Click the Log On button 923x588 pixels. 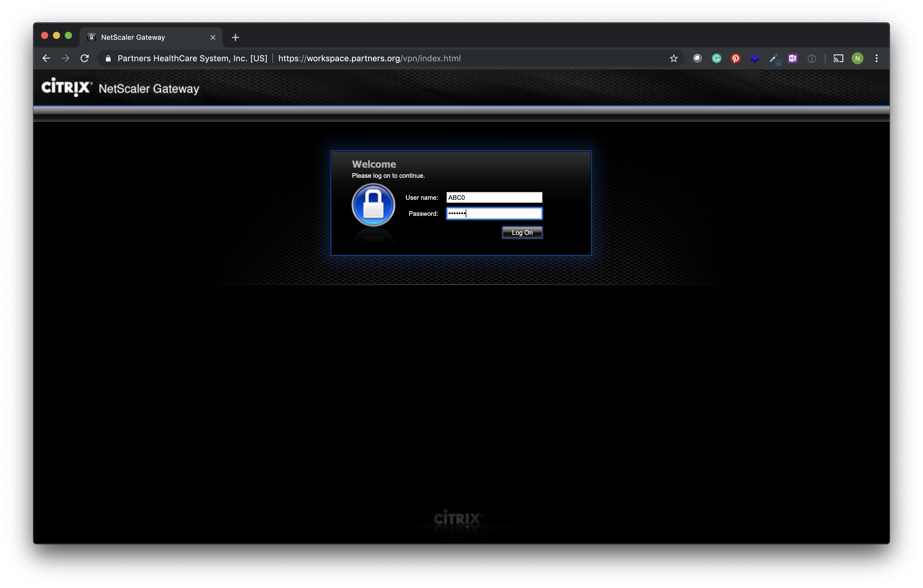click(522, 233)
